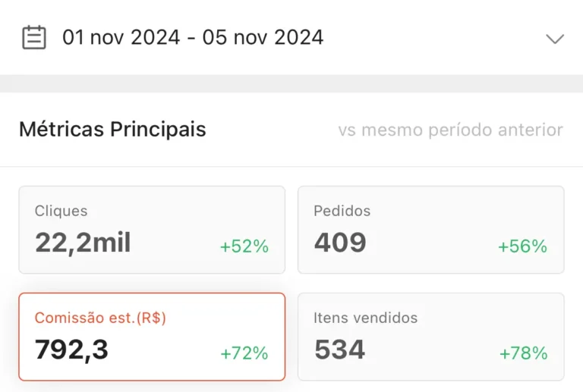This screenshot has width=583, height=392.
Task: Click the Métricas Principais heading
Action: pos(112,129)
